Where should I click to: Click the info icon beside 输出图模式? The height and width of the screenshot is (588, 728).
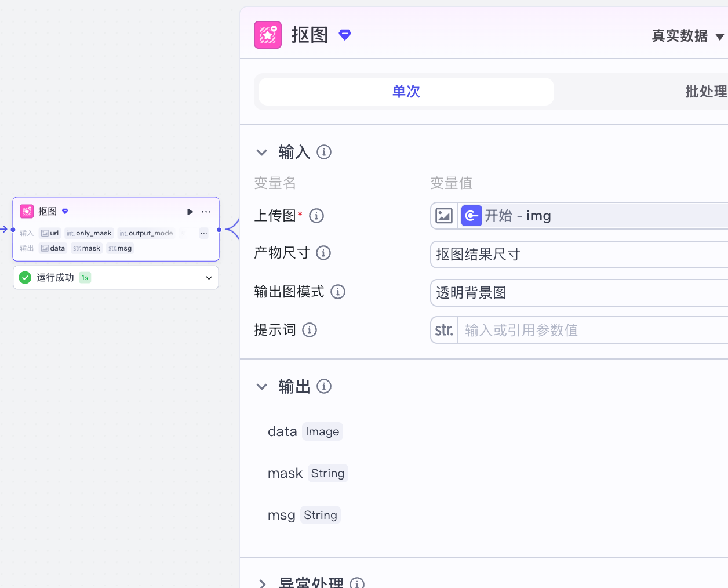pyautogui.click(x=338, y=292)
